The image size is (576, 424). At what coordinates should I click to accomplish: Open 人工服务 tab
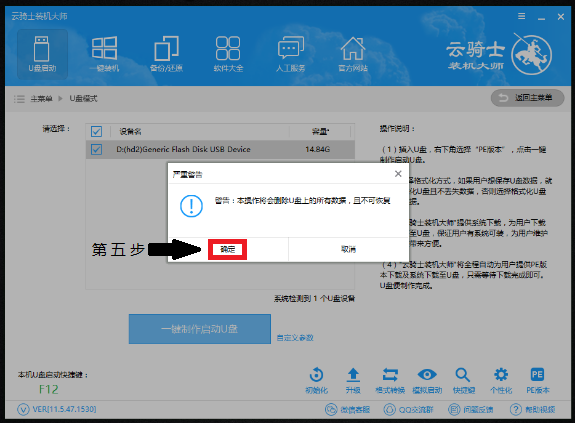pyautogui.click(x=291, y=54)
